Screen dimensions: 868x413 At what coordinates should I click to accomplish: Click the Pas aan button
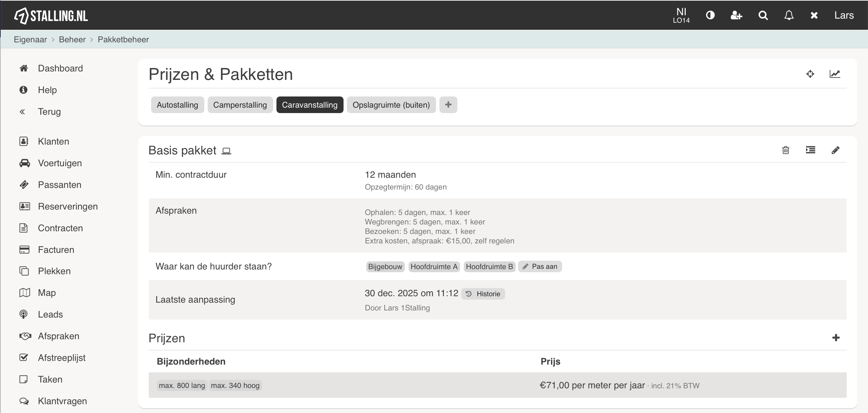(540, 266)
